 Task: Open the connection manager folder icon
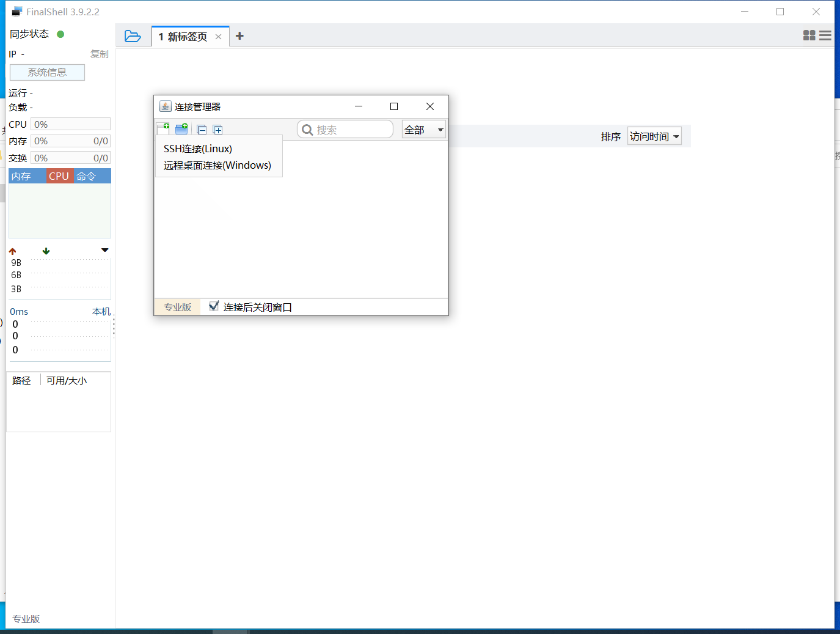[x=133, y=36]
